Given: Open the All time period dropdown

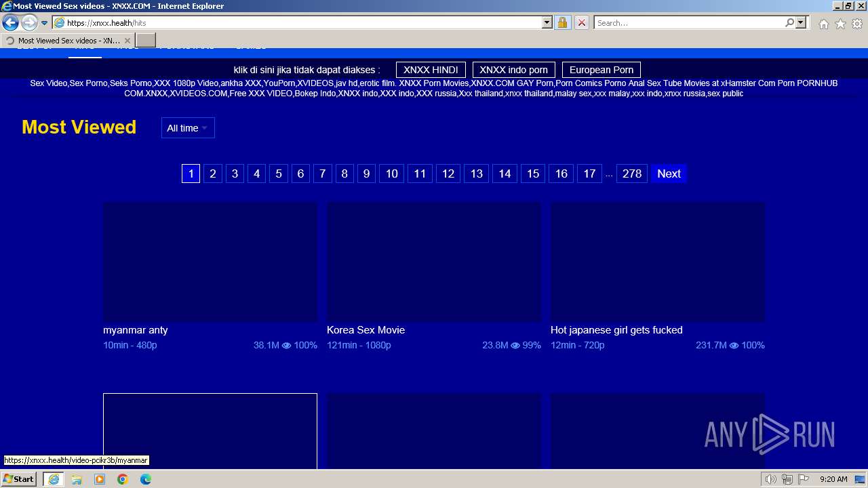Looking at the screenshot, I should pyautogui.click(x=188, y=128).
